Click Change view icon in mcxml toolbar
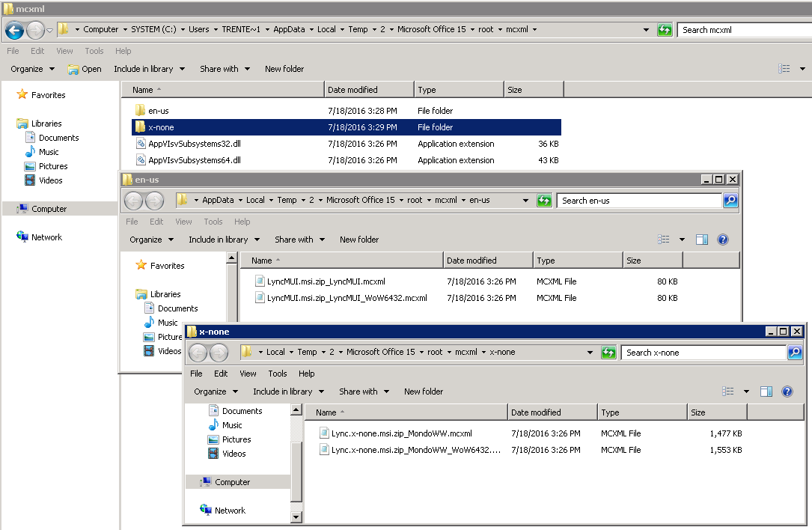The height and width of the screenshot is (530, 812). (x=784, y=69)
